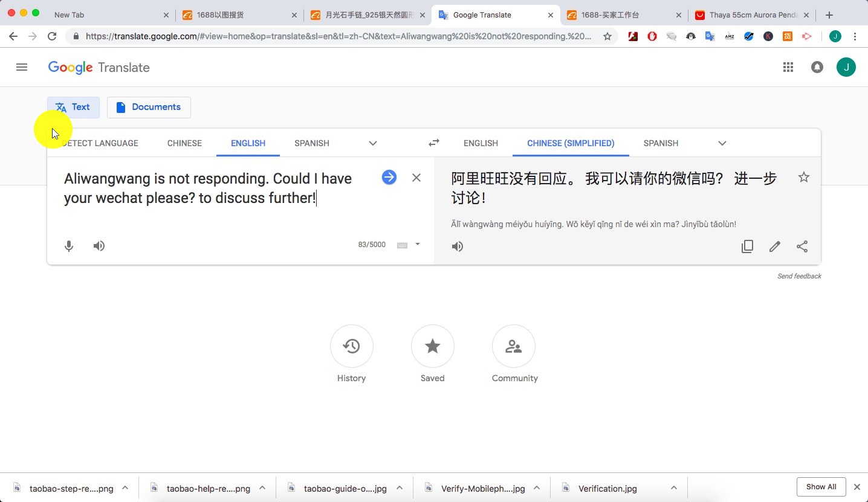This screenshot has height=502, width=868.
Task: Select the Spanish source language tab
Action: [312, 143]
